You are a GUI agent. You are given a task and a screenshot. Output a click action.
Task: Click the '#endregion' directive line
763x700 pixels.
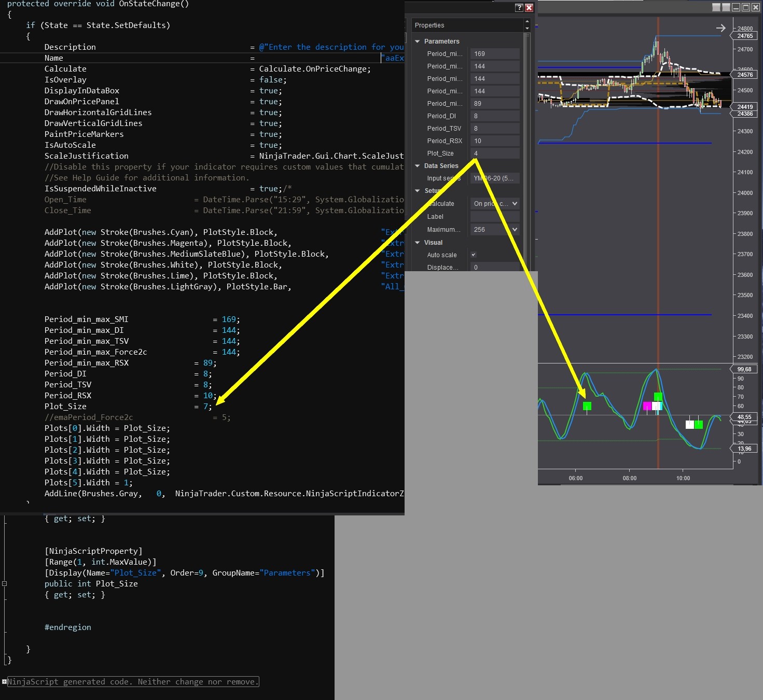point(67,627)
